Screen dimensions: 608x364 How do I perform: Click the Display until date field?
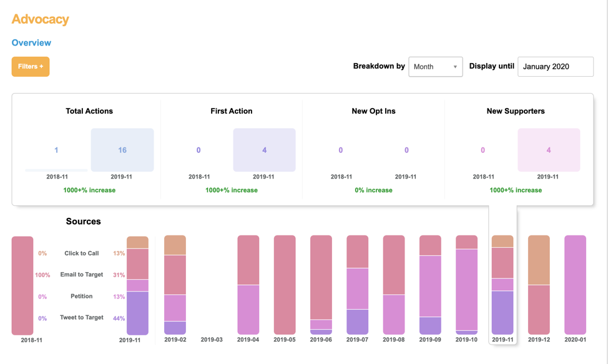pyautogui.click(x=555, y=67)
